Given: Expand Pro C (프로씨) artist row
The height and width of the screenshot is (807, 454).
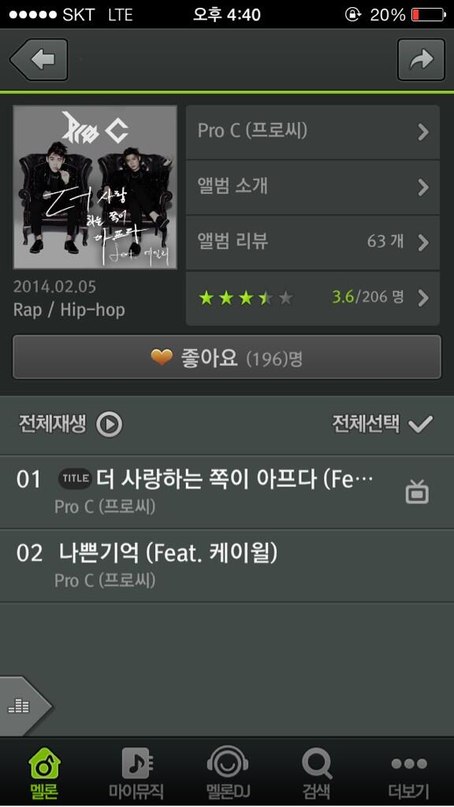Looking at the screenshot, I should tap(312, 132).
